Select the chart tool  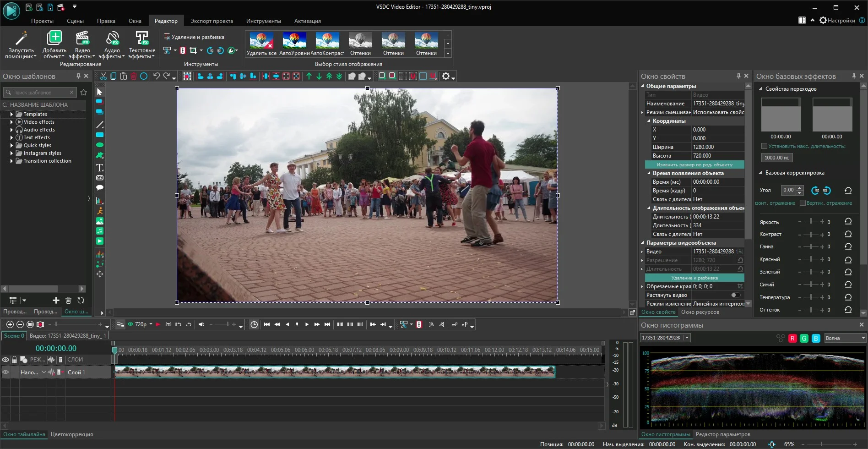[99, 201]
